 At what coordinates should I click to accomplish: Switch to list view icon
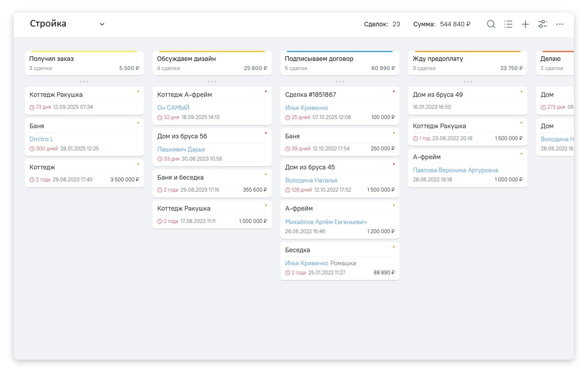point(508,24)
